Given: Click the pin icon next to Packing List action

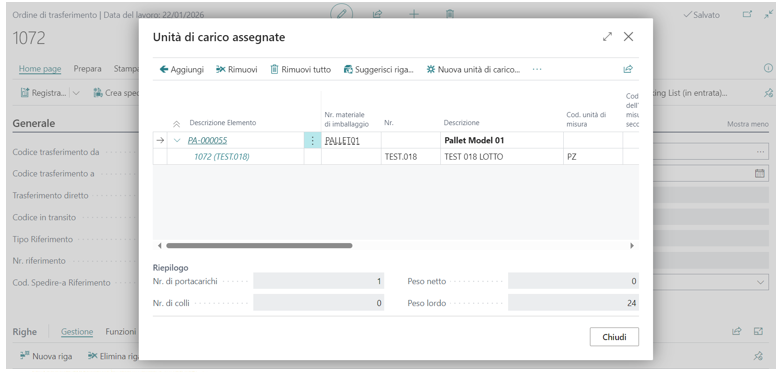Looking at the screenshot, I should tap(769, 93).
